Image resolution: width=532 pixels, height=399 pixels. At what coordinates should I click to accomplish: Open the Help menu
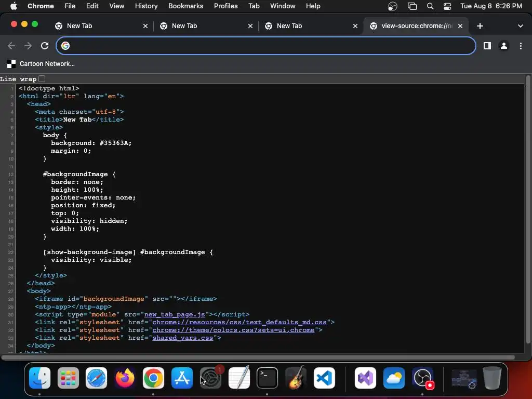[313, 6]
